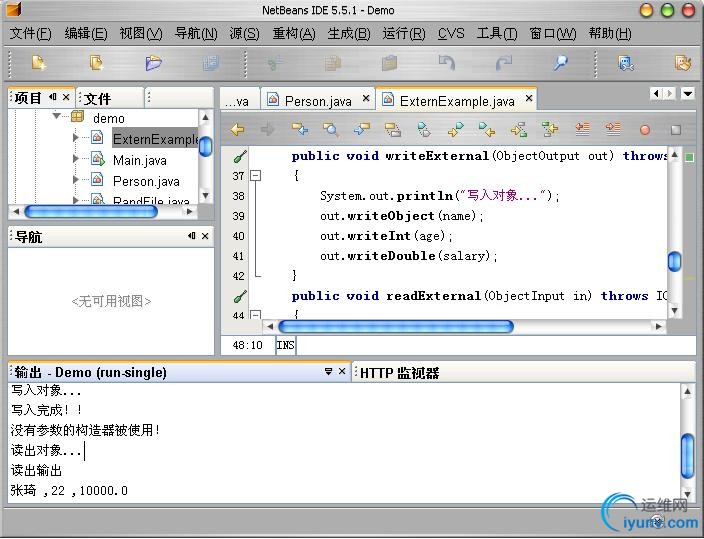Minimize the 导航 panel via its slide icon

point(192,235)
